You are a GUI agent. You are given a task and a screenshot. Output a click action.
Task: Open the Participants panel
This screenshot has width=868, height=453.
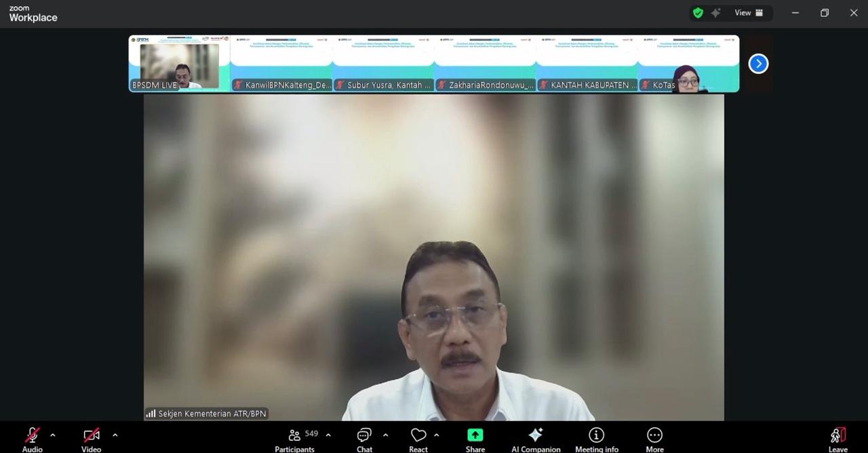pyautogui.click(x=295, y=437)
